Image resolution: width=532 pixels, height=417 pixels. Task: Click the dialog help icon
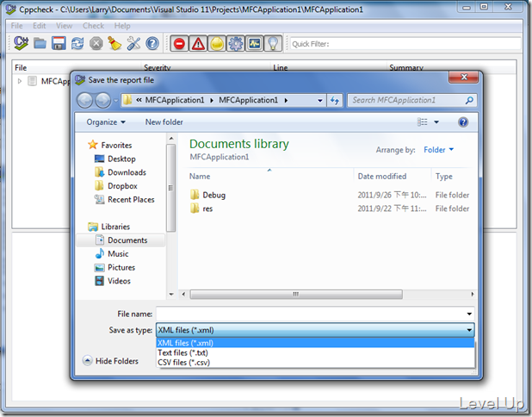coord(463,121)
